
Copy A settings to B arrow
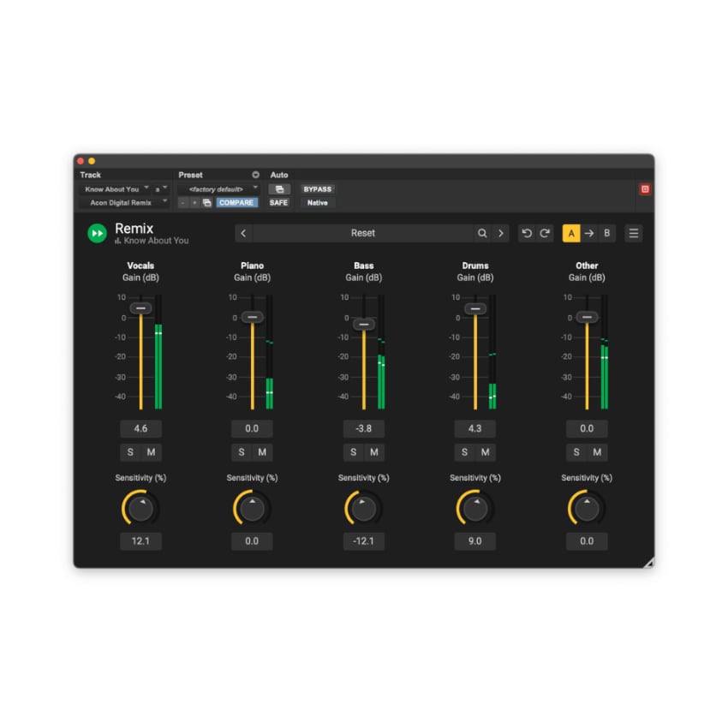pyautogui.click(x=589, y=233)
